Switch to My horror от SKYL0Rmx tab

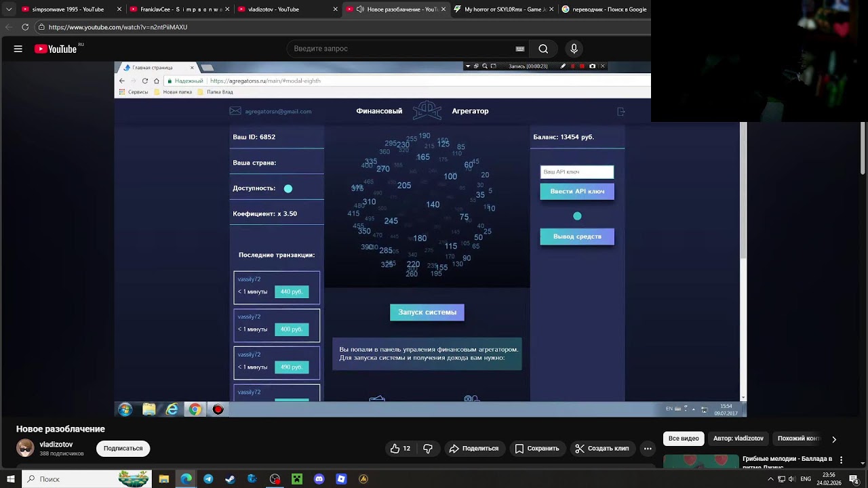click(505, 9)
